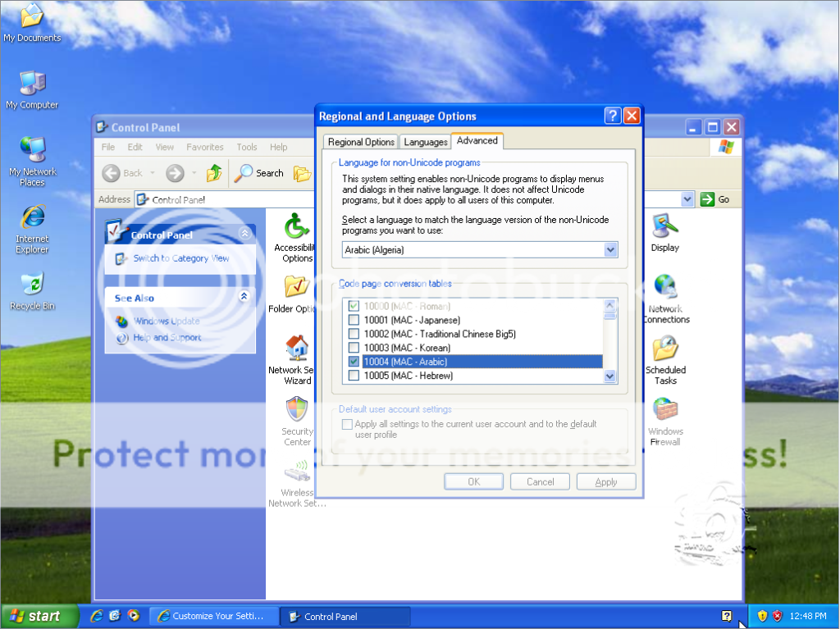Open View menu in Control Panel
The width and height of the screenshot is (840, 629).
(x=164, y=147)
